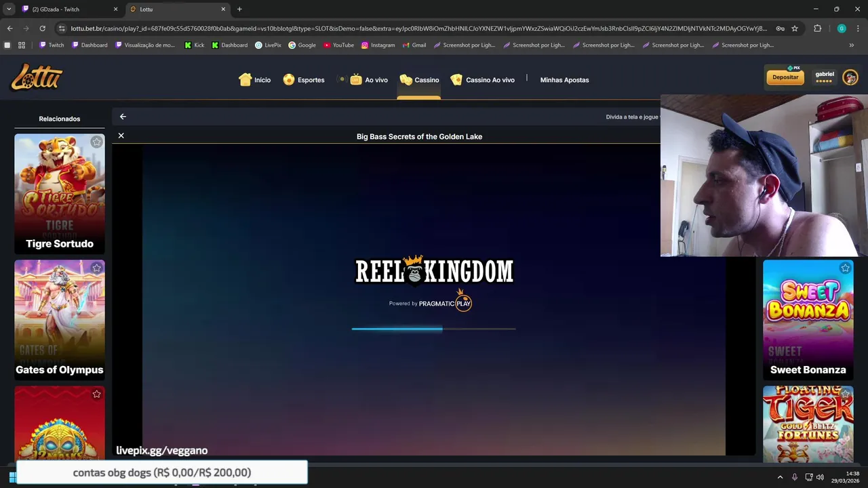Open the apps grid in the bookmarks bar

[x=22, y=45]
